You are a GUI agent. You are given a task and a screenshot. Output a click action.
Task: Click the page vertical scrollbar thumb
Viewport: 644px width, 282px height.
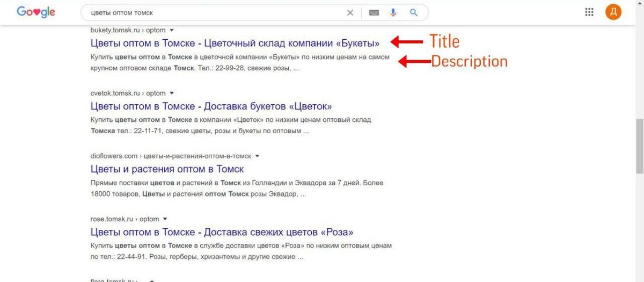(x=640, y=146)
